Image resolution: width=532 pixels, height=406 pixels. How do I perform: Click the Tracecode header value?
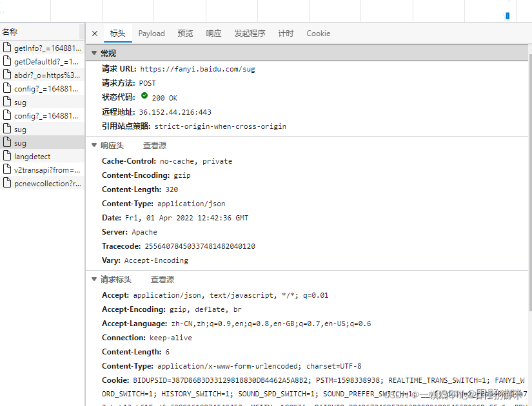[x=200, y=246]
